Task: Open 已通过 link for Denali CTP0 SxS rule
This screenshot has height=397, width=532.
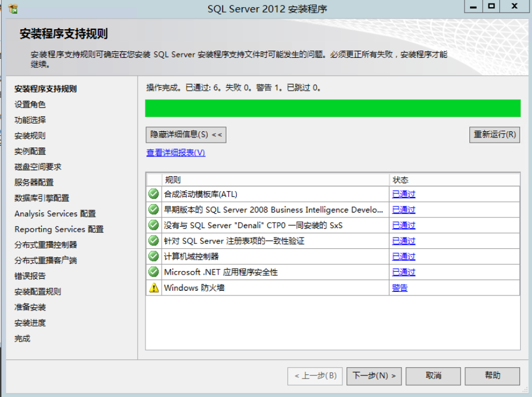Action: (404, 226)
